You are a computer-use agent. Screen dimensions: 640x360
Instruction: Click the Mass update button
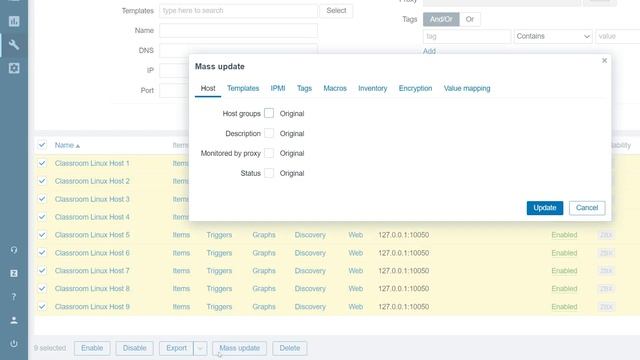240,348
